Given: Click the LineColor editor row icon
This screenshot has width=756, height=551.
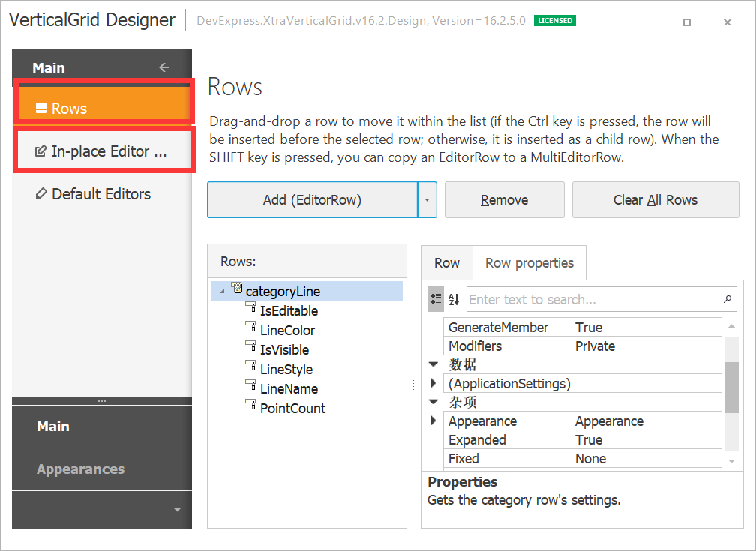Looking at the screenshot, I should click(250, 327).
